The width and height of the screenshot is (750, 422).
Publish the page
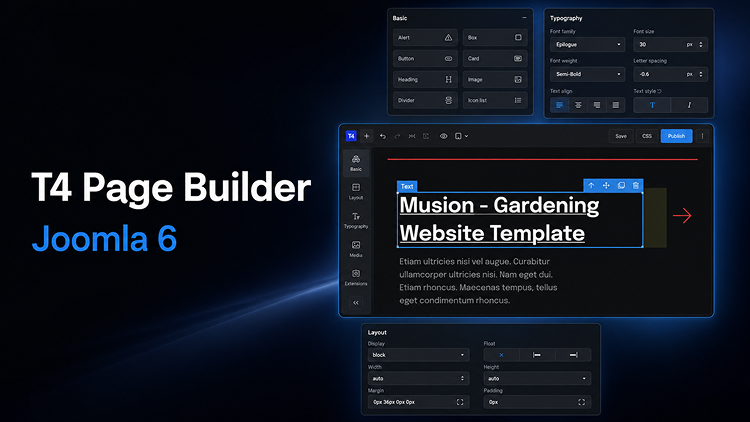click(x=676, y=136)
